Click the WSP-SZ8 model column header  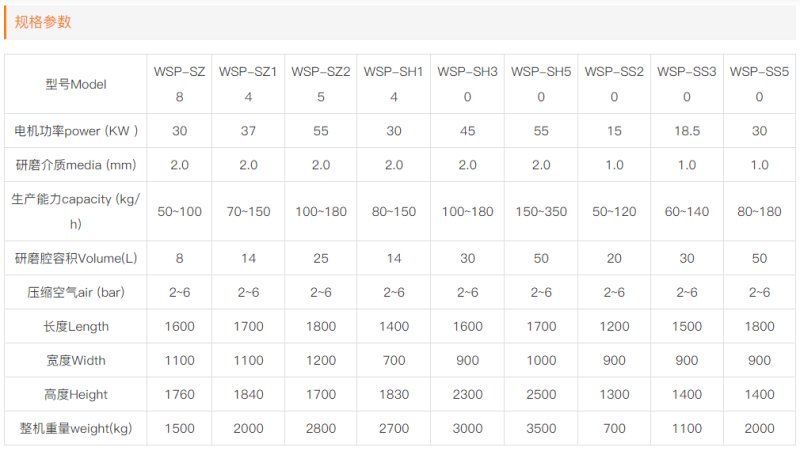pyautogui.click(x=179, y=84)
